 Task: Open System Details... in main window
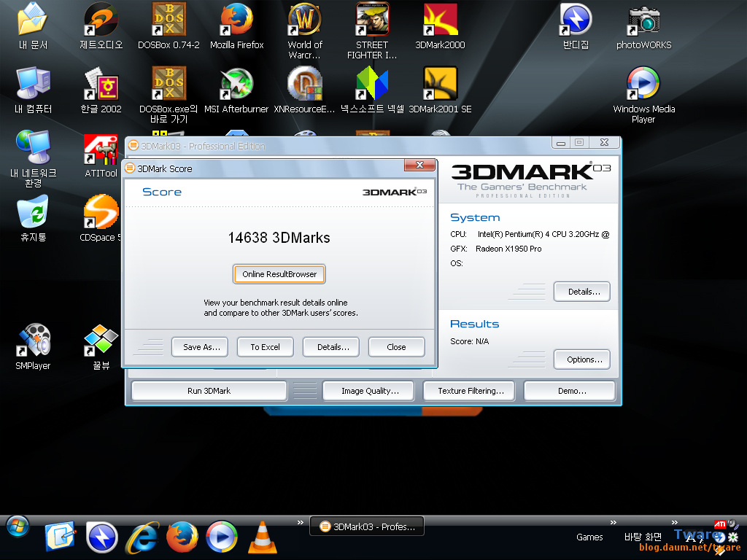pos(582,292)
